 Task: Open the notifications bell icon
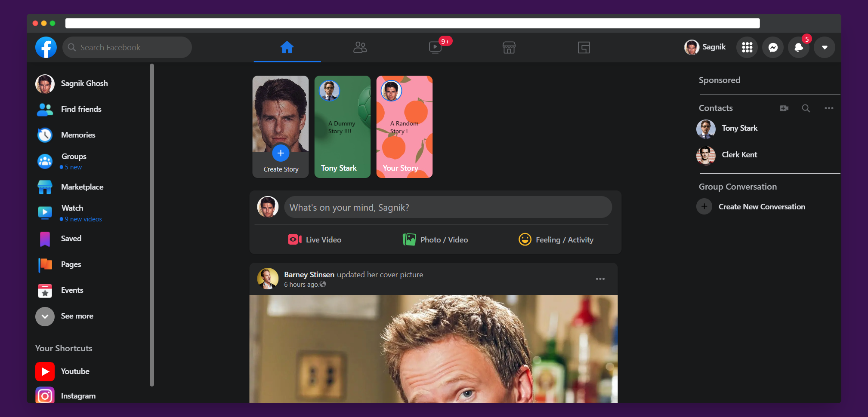tap(799, 47)
